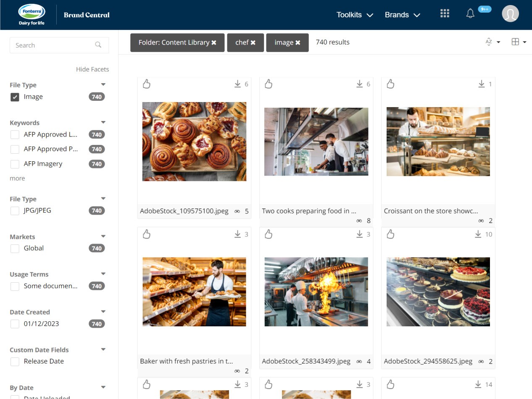Open the user profile avatar

pos(510,14)
